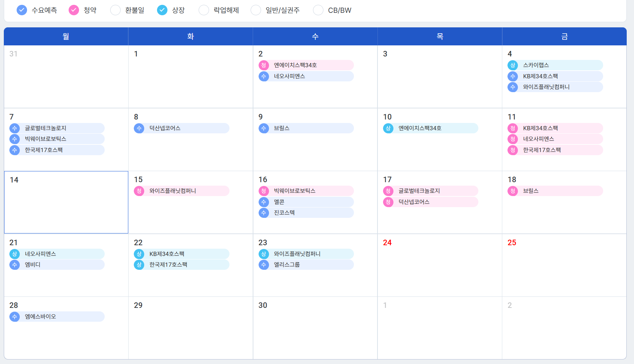
Task: Select the 금 column header
Action: pos(564,36)
